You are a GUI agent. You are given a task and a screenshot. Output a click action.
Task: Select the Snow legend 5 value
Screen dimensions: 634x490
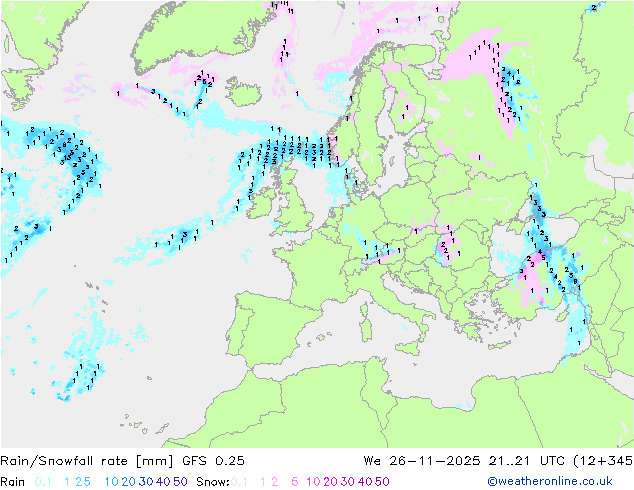[294, 482]
